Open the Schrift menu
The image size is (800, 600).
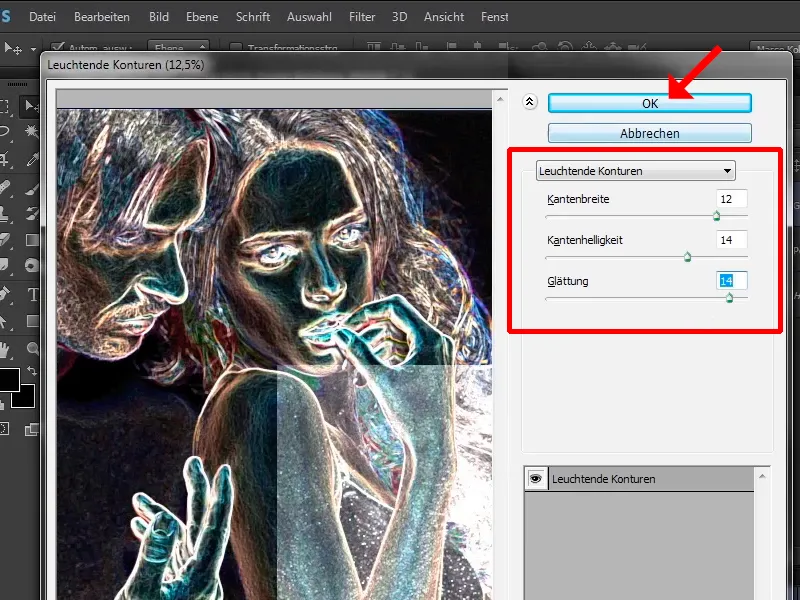tap(253, 17)
